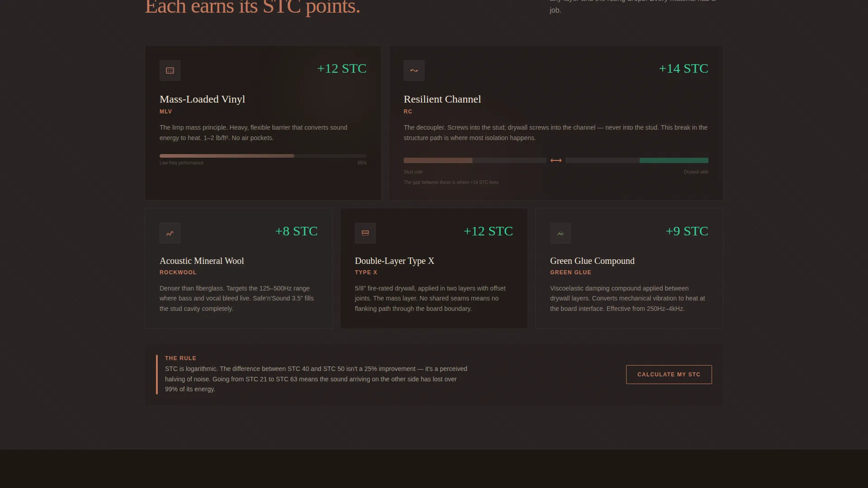The image size is (868, 488).
Task: Click the +12 STC value on Double-Layer Type X
Action: (x=488, y=231)
